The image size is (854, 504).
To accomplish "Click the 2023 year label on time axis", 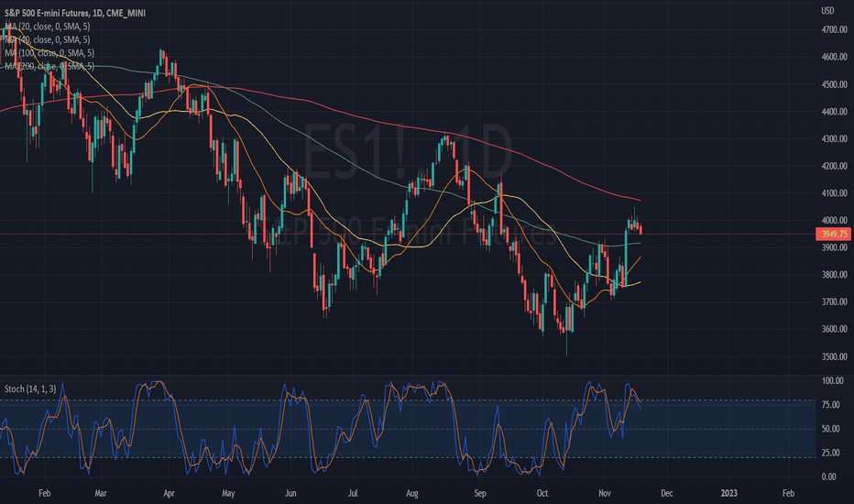I will click(728, 493).
